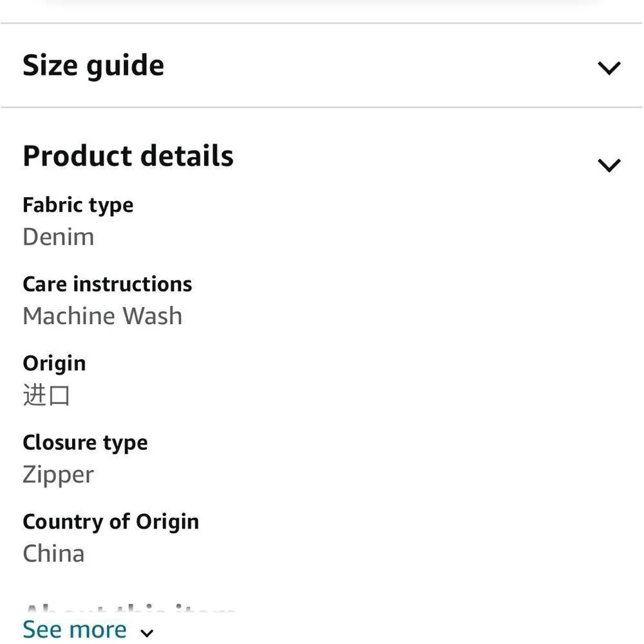Open the Size guide section heading

[93, 66]
